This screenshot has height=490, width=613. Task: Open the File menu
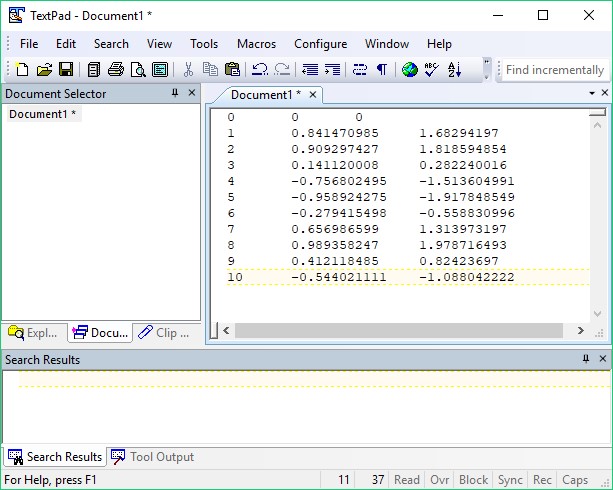click(29, 44)
